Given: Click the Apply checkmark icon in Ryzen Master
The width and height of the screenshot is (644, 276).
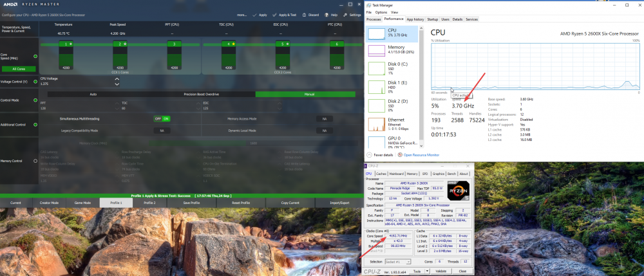Looking at the screenshot, I should coord(254,15).
